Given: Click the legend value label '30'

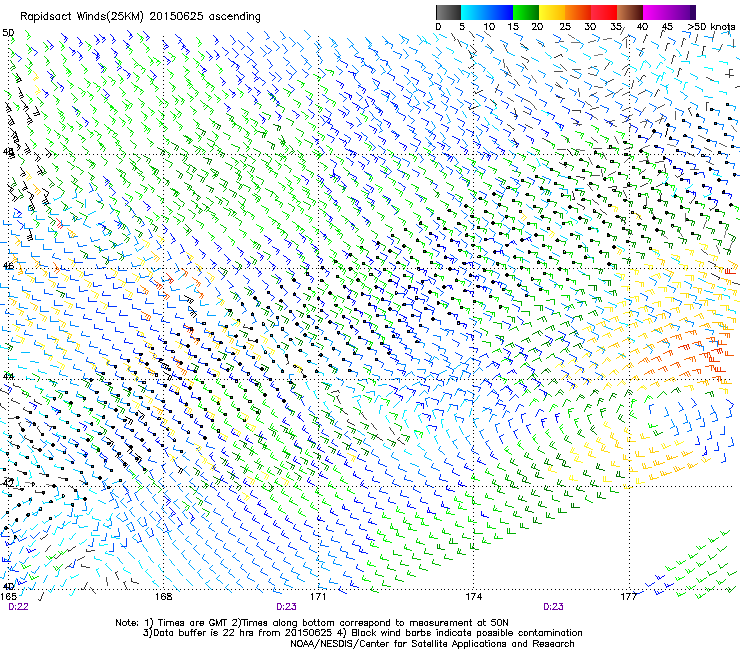Looking at the screenshot, I should 590,27.
